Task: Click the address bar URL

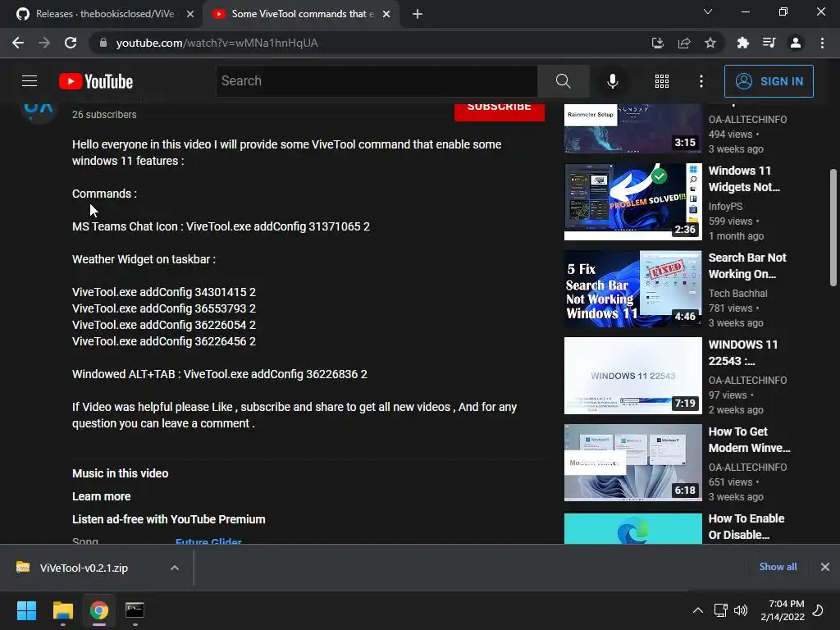Action: (217, 43)
